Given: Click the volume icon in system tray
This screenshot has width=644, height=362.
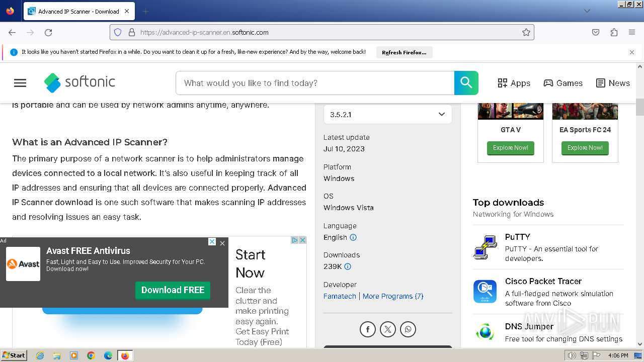Looking at the screenshot, I should pyautogui.click(x=572, y=355).
